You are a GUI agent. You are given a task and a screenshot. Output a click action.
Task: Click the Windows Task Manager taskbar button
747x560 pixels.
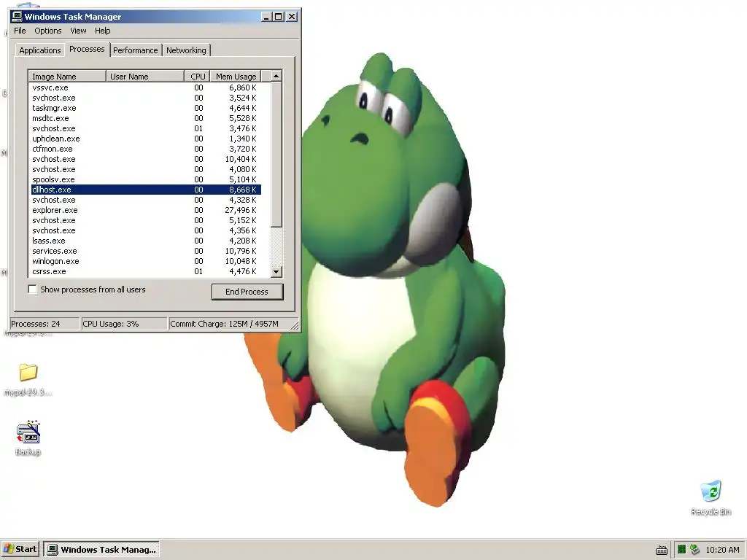click(x=101, y=550)
